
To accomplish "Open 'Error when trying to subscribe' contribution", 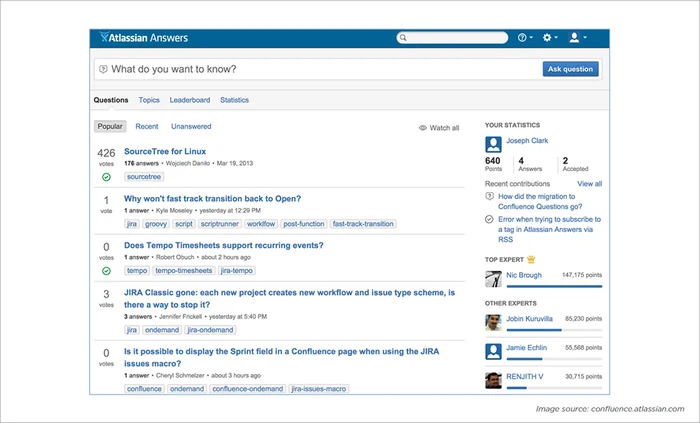I will tap(550, 229).
